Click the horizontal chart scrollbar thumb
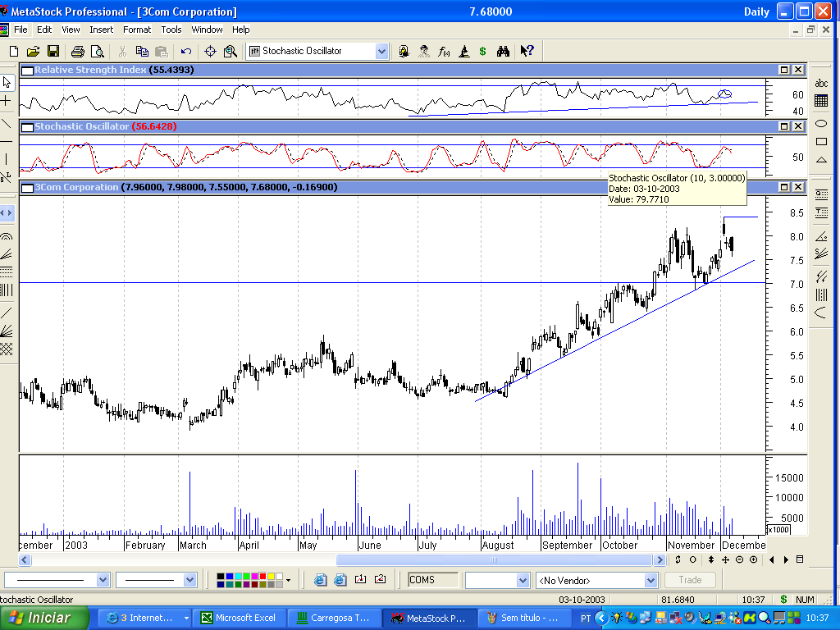 (493, 559)
